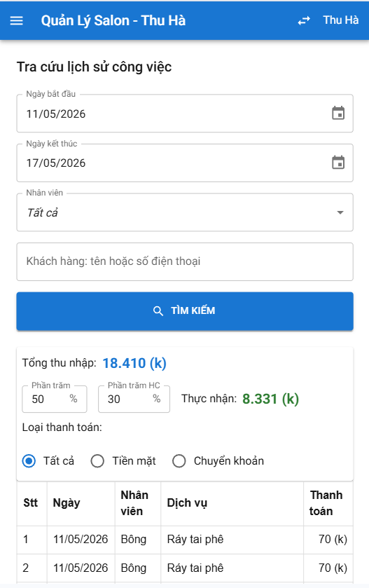
Task: Click the magnifier icon on search button
Action: (158, 311)
